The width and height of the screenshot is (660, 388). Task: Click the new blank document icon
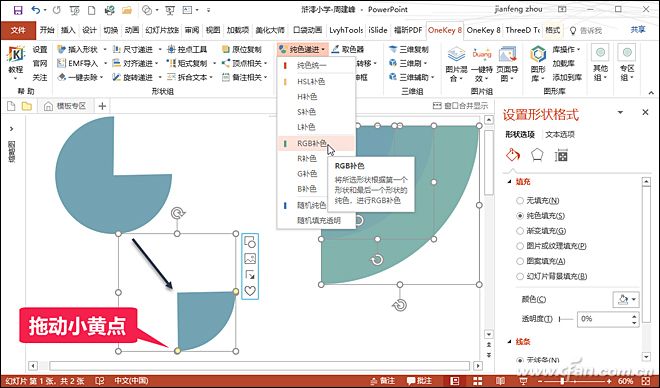pos(91,10)
